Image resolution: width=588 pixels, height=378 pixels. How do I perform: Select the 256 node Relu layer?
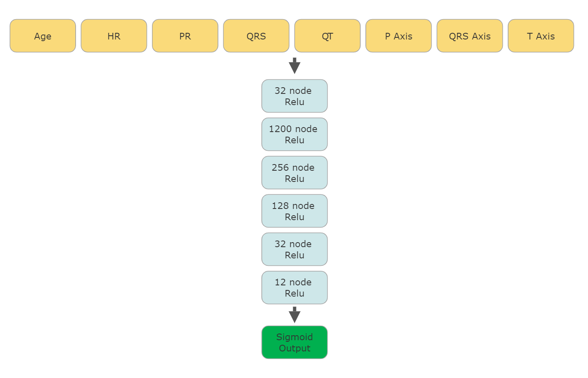(294, 172)
